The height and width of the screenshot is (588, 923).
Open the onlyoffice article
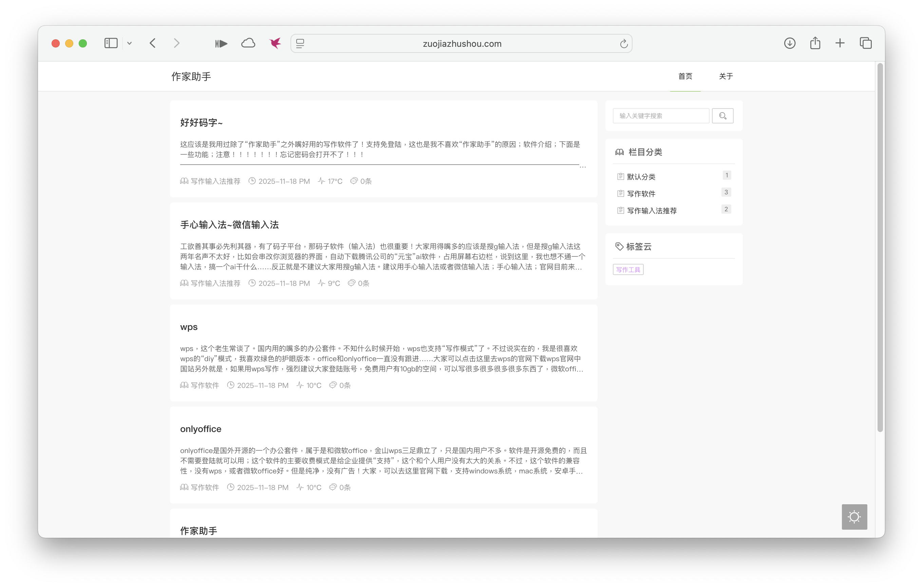point(201,429)
